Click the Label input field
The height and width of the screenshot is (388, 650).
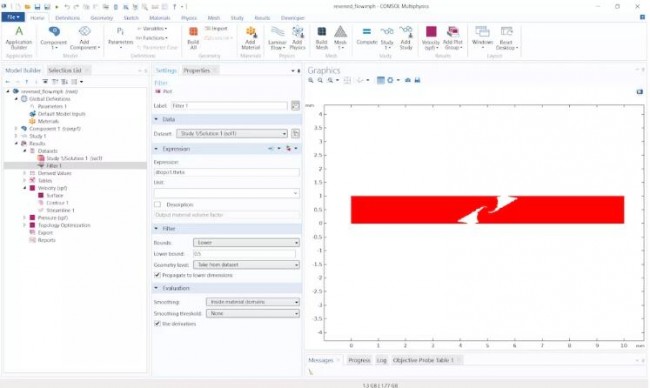229,106
